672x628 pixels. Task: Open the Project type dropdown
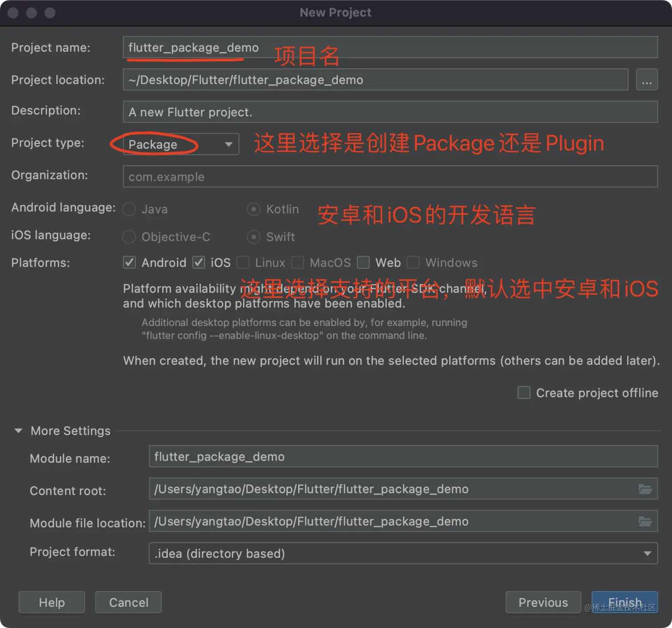pyautogui.click(x=181, y=144)
